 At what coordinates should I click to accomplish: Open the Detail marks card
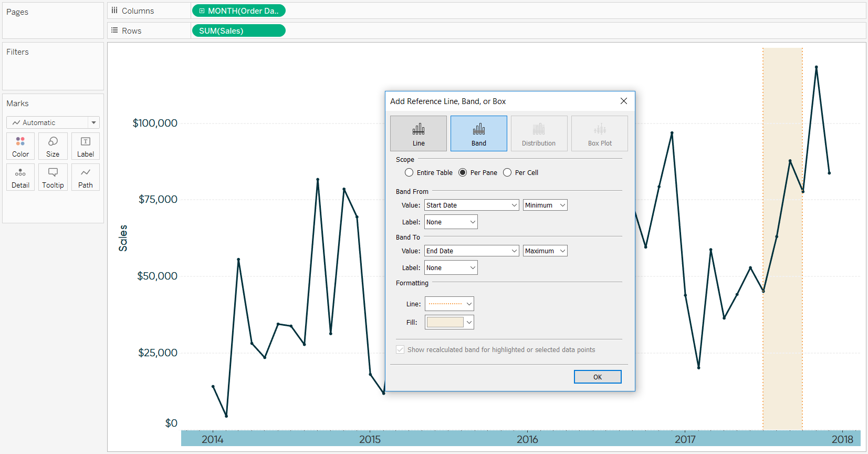point(20,177)
